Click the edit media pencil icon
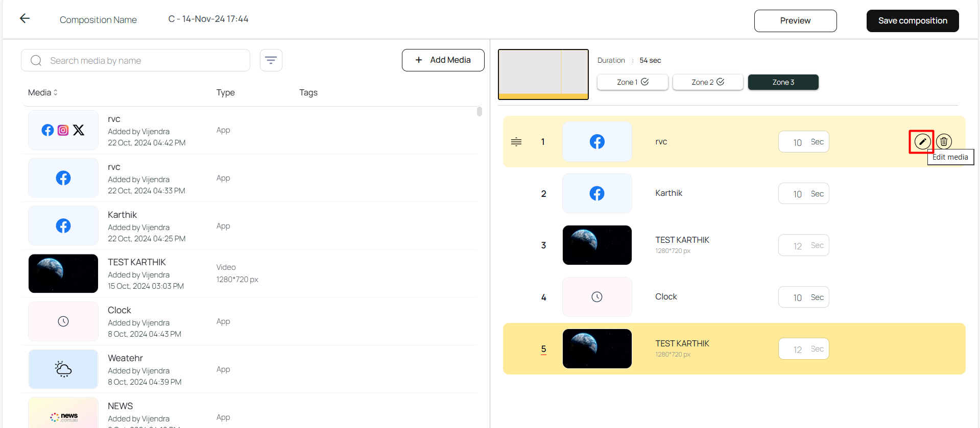 922,142
